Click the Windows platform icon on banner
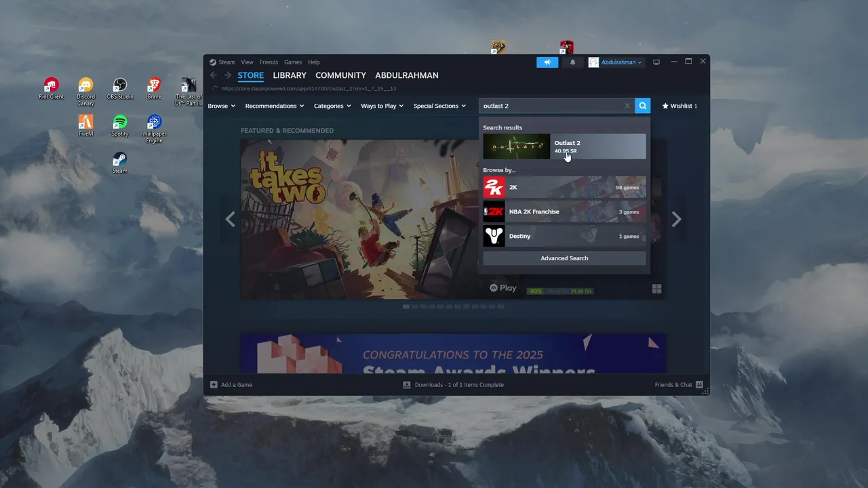This screenshot has height=488, width=868. (656, 289)
